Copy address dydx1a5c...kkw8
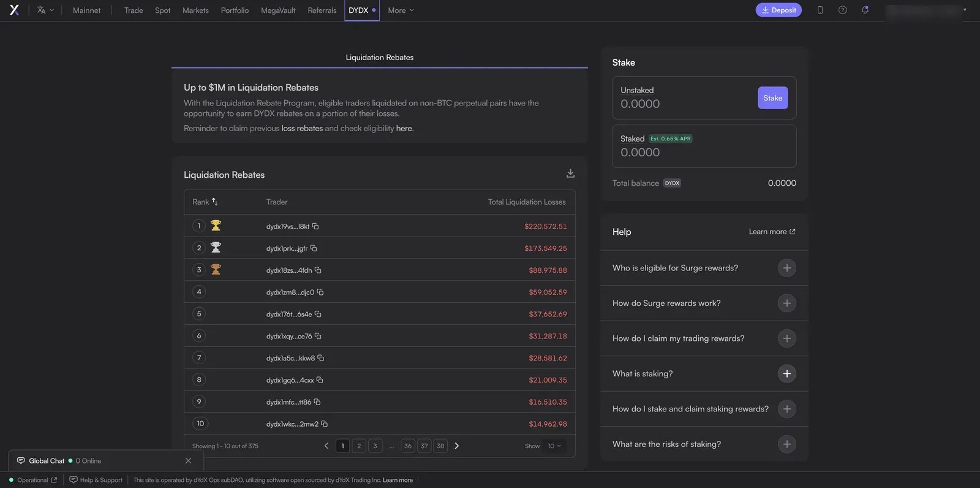 [321, 358]
